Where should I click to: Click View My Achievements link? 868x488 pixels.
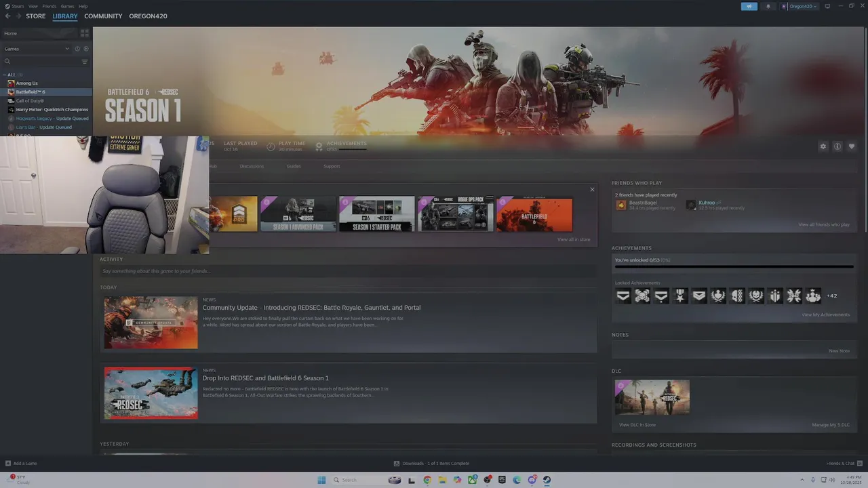pos(826,314)
